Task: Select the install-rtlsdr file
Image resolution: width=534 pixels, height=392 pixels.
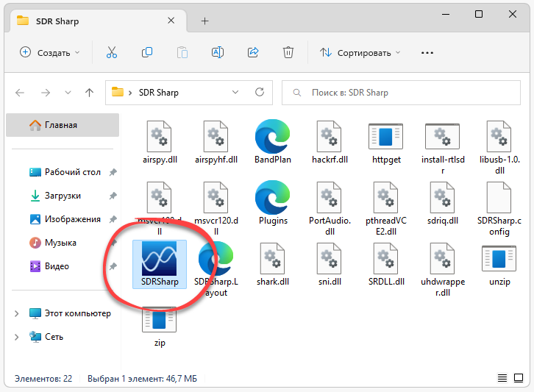Action: (442, 148)
